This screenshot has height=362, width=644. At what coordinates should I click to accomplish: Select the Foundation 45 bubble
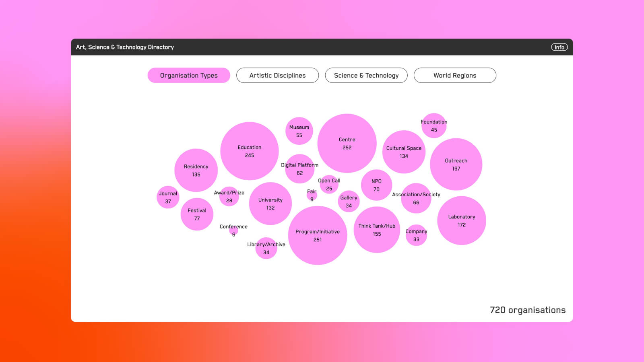[x=434, y=125]
